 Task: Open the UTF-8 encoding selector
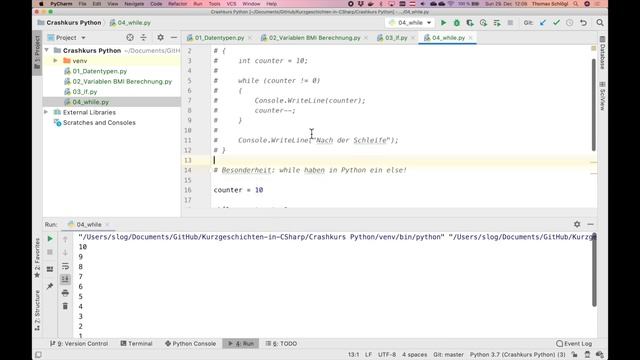387,355
